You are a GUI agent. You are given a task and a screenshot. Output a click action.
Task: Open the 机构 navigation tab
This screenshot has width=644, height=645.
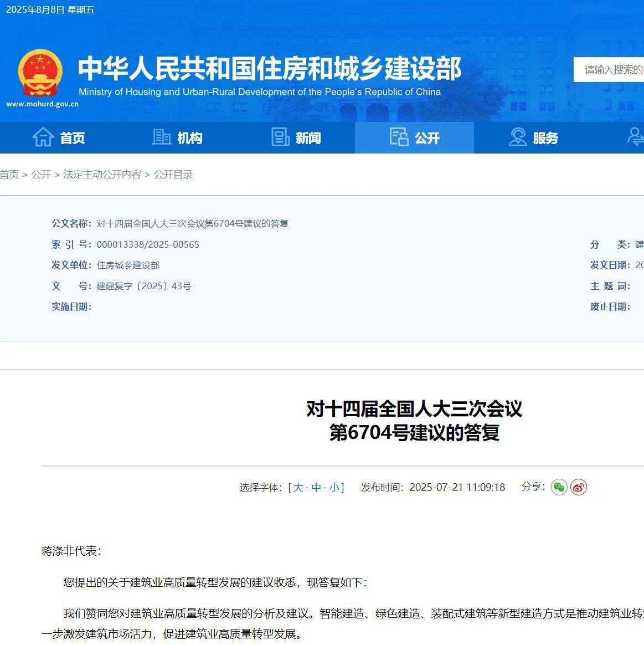point(178,137)
